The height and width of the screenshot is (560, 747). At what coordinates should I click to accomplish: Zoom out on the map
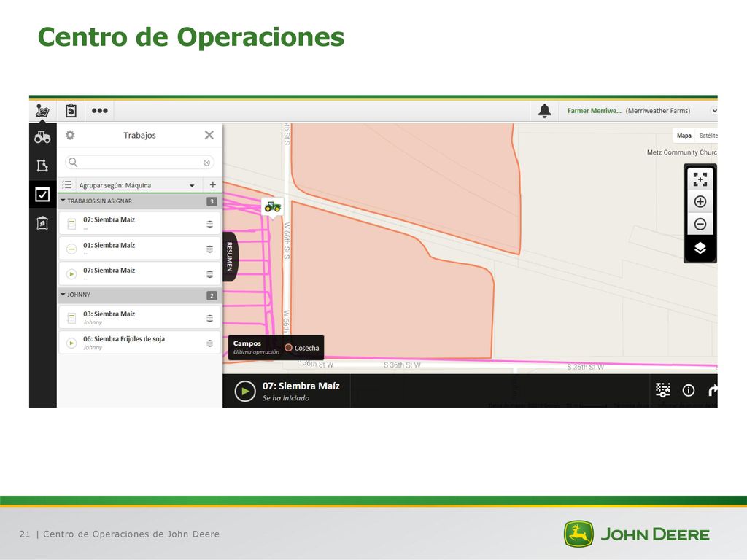tap(700, 224)
